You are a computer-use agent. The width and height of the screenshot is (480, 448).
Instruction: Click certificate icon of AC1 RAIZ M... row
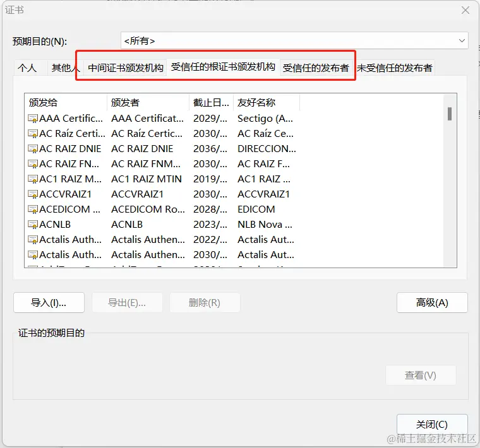(x=33, y=179)
